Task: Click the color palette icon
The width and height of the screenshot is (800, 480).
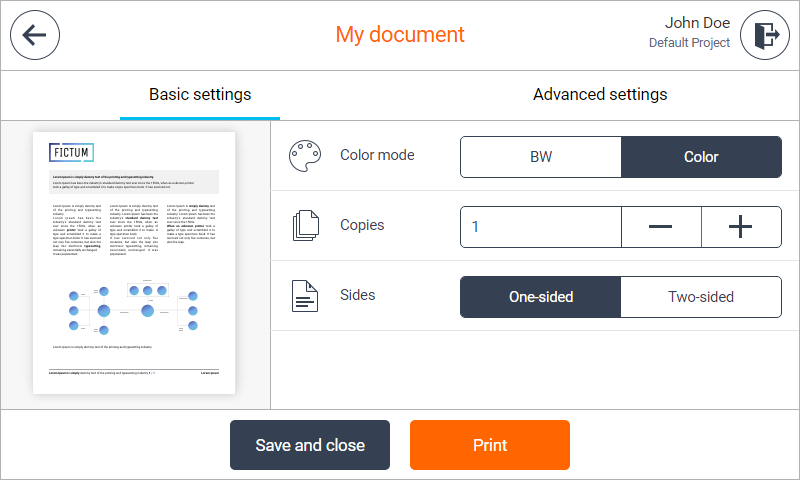Action: [x=305, y=156]
